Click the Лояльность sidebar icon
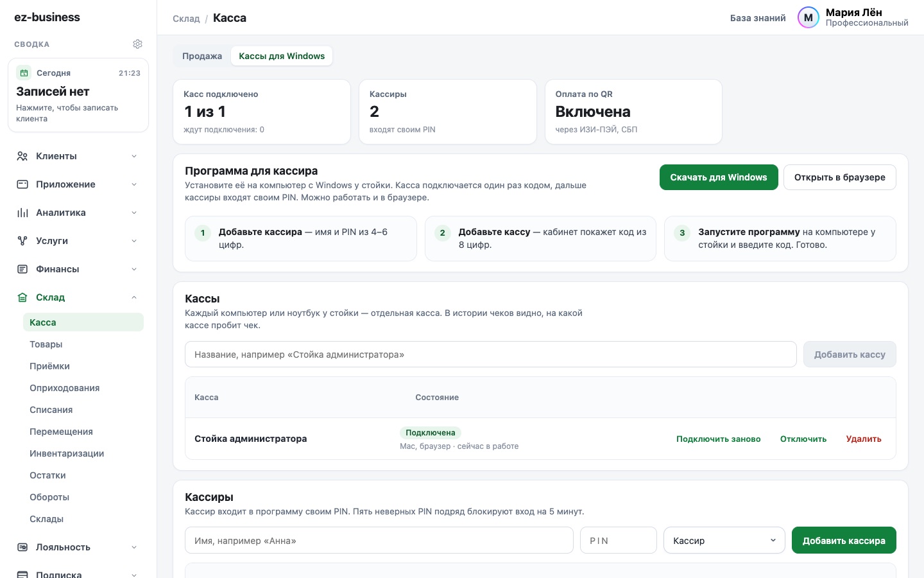924x578 pixels. click(22, 547)
